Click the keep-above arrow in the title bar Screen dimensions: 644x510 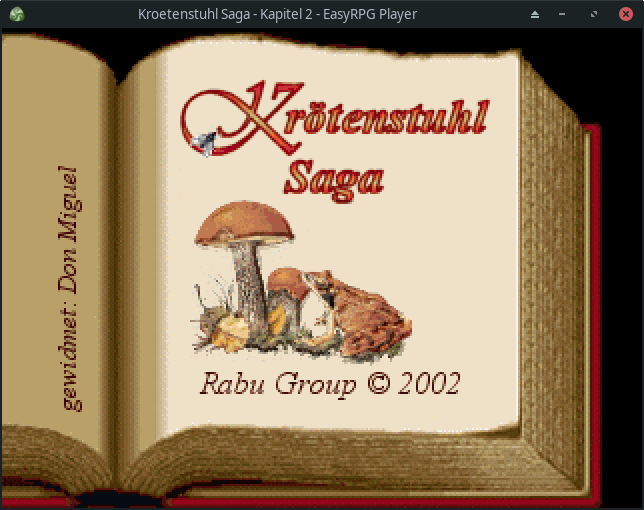tap(535, 14)
